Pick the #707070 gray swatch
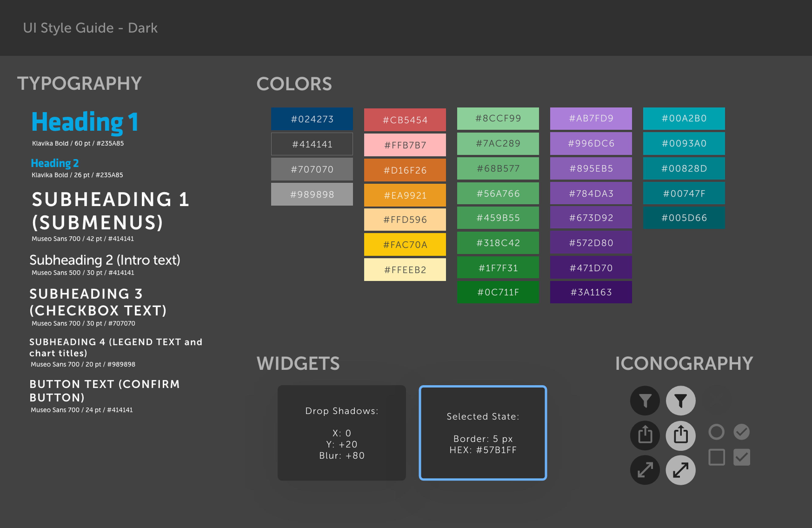Screen dimensions: 812x528 click(x=312, y=169)
